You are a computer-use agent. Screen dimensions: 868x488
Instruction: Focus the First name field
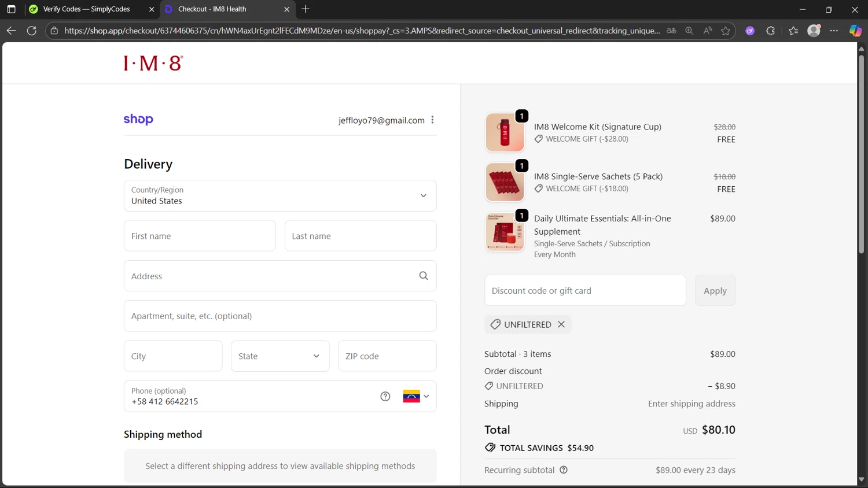click(x=200, y=236)
